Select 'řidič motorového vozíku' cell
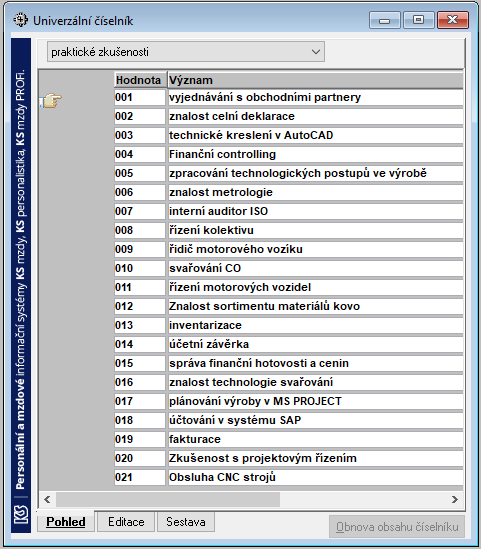Image resolution: width=481 pixels, height=549 pixels. 315,249
